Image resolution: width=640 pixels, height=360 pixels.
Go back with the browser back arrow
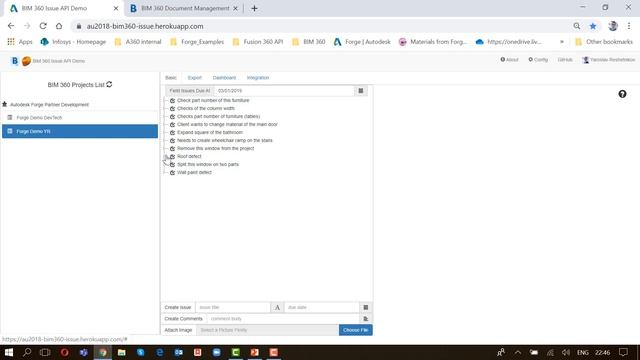pos(11,26)
